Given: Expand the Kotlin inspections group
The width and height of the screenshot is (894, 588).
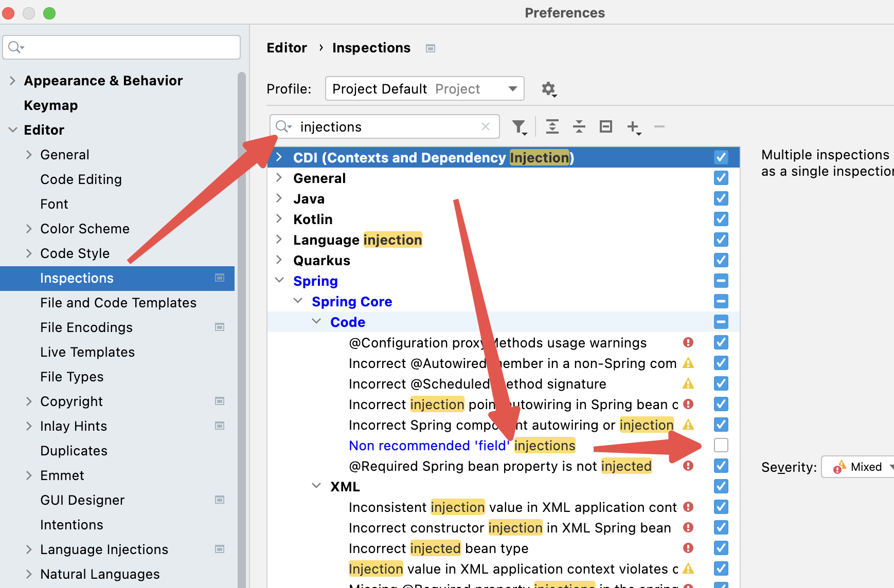Looking at the screenshot, I should pyautogui.click(x=279, y=218).
